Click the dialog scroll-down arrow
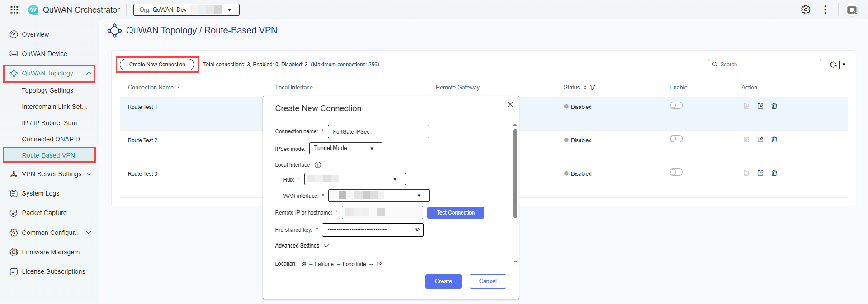The image size is (868, 304). 515,262
